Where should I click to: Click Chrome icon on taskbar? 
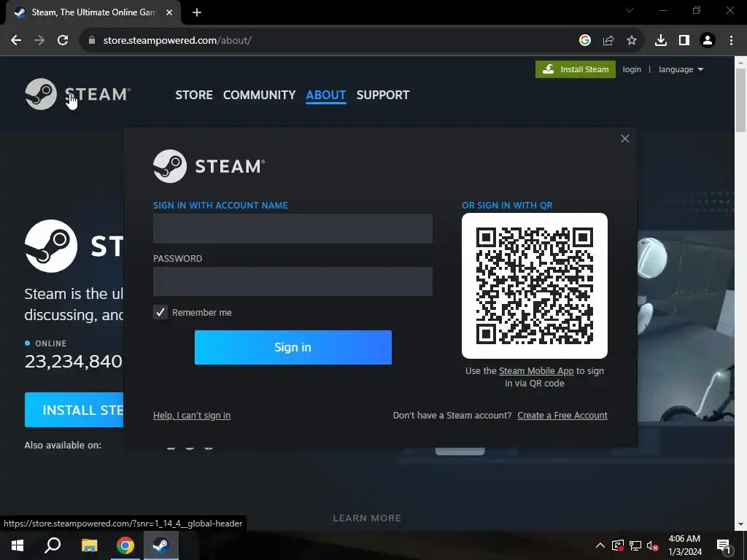point(125,545)
